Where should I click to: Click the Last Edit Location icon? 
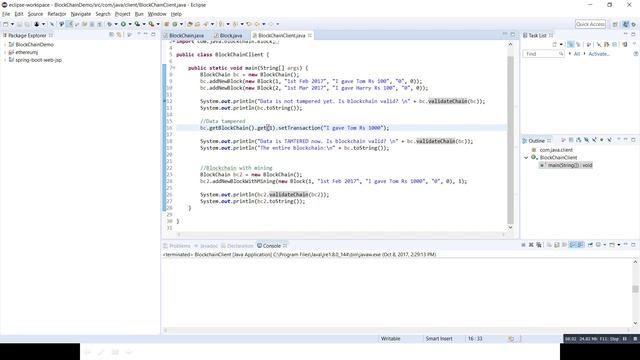[x=249, y=24]
